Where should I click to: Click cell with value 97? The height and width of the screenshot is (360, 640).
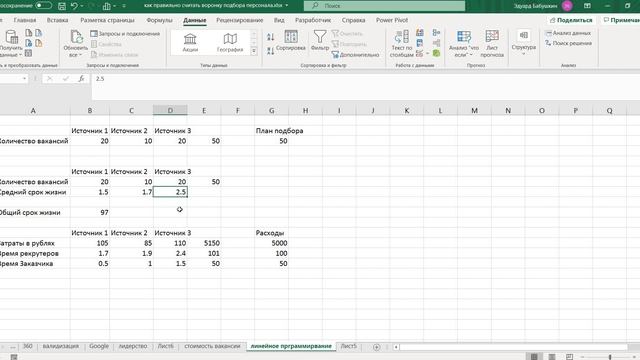[x=89, y=212]
